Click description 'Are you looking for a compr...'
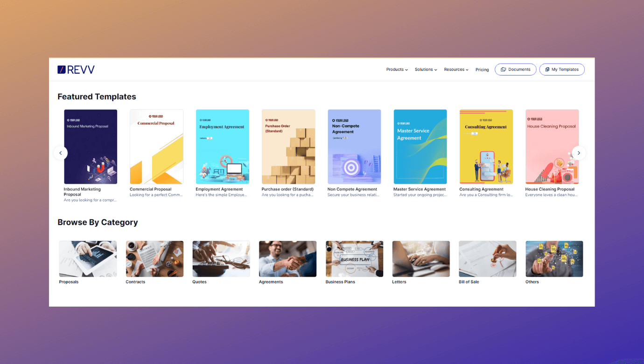This screenshot has width=644, height=364. click(x=90, y=200)
